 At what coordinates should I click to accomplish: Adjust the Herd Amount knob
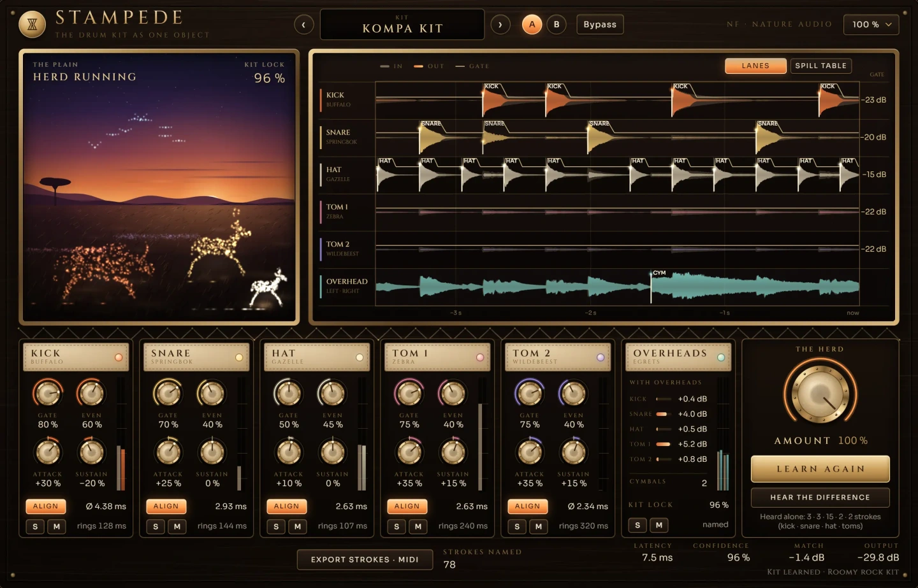coord(820,394)
